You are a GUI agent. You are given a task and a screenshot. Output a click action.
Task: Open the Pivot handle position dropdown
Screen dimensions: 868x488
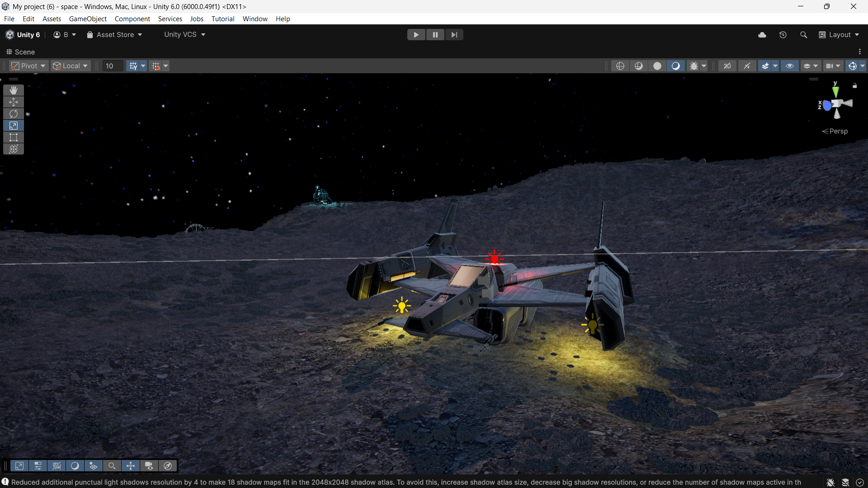pyautogui.click(x=28, y=66)
